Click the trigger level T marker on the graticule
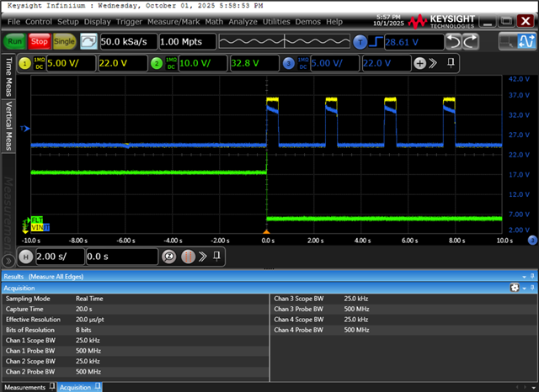Screen dimensions: 539x392 [x=24, y=129]
